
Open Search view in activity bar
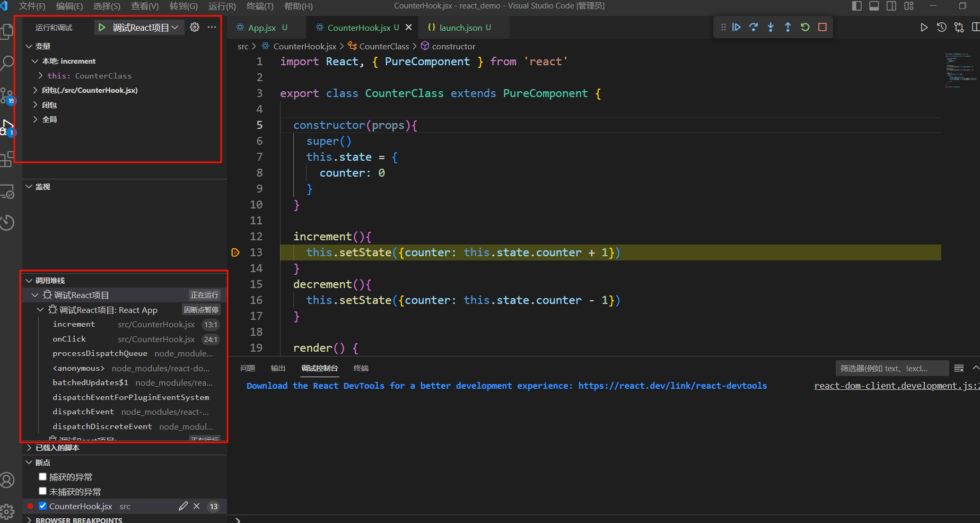tap(7, 64)
